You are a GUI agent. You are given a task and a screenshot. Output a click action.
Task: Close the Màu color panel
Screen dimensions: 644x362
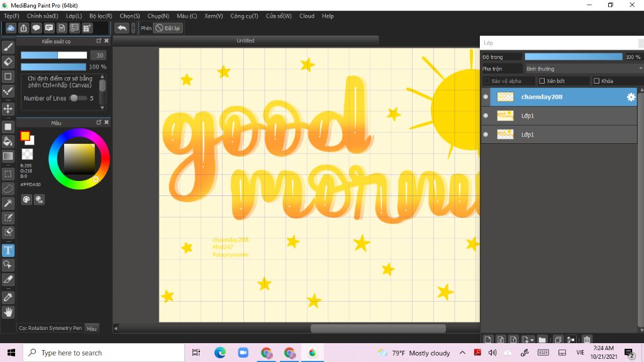(x=106, y=123)
